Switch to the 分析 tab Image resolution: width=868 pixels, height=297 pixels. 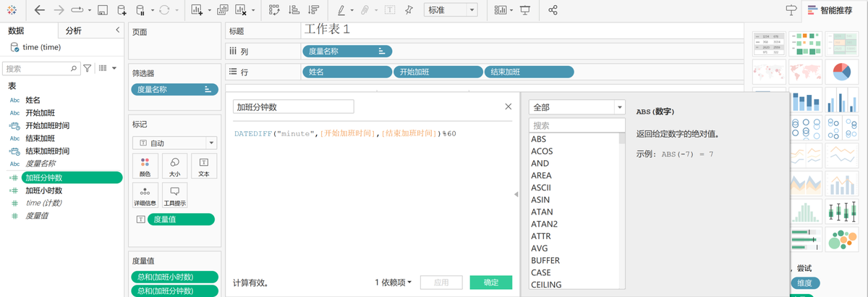pos(74,30)
